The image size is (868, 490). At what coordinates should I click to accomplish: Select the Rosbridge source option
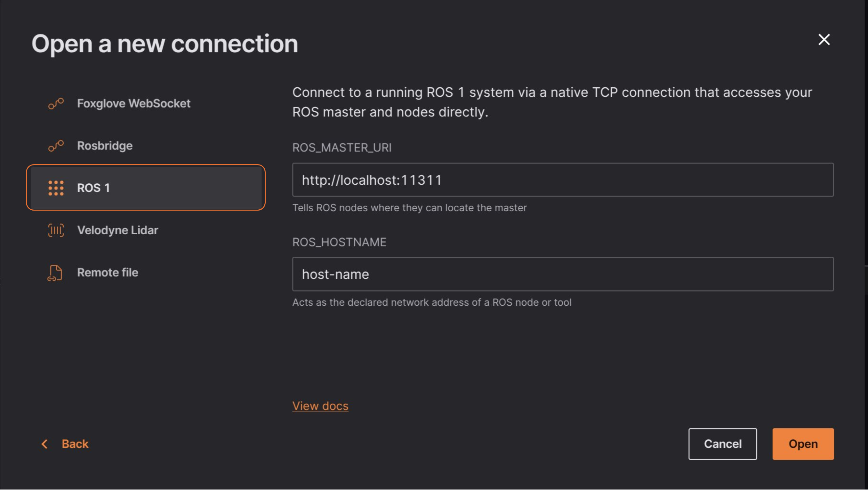coord(146,146)
